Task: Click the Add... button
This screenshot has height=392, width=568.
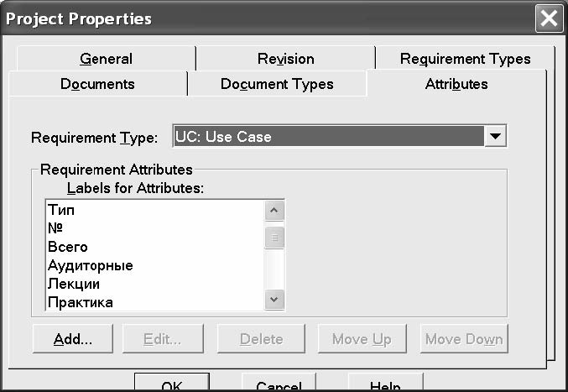Action: pyautogui.click(x=73, y=339)
